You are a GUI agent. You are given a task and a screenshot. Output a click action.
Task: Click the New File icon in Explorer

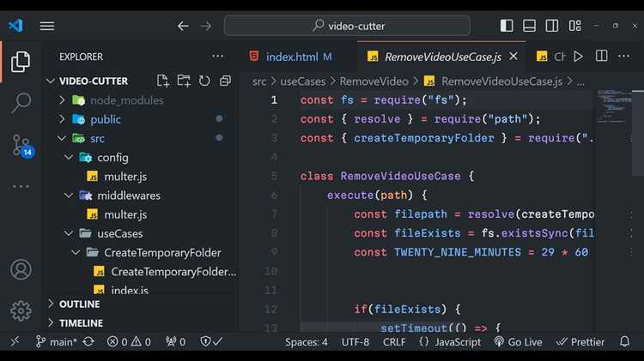tap(163, 81)
